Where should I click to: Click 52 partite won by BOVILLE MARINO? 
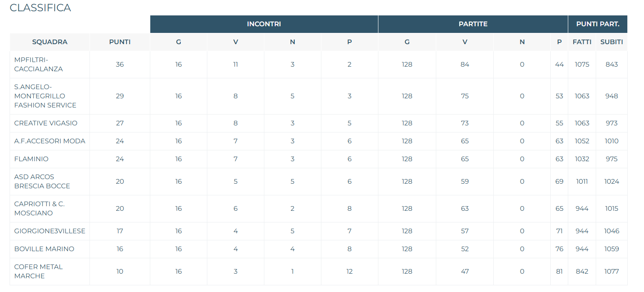pyautogui.click(x=465, y=249)
